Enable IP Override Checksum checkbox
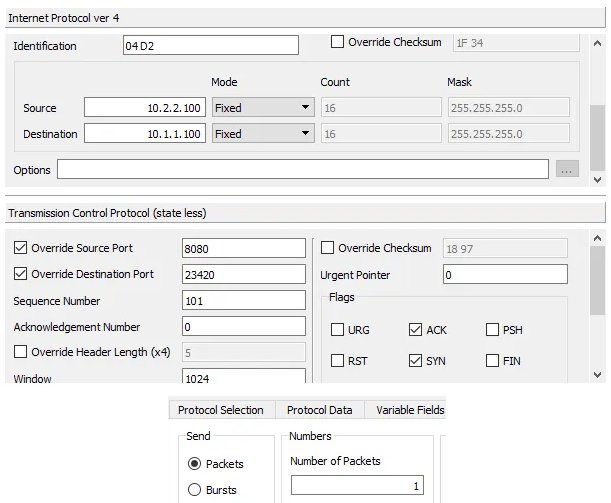 point(337,42)
